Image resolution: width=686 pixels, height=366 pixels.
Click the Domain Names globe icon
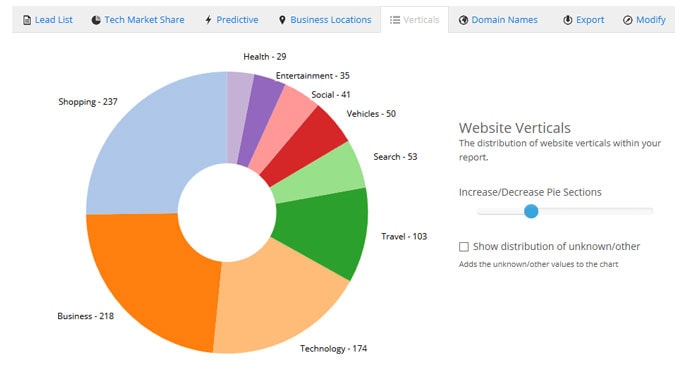463,20
